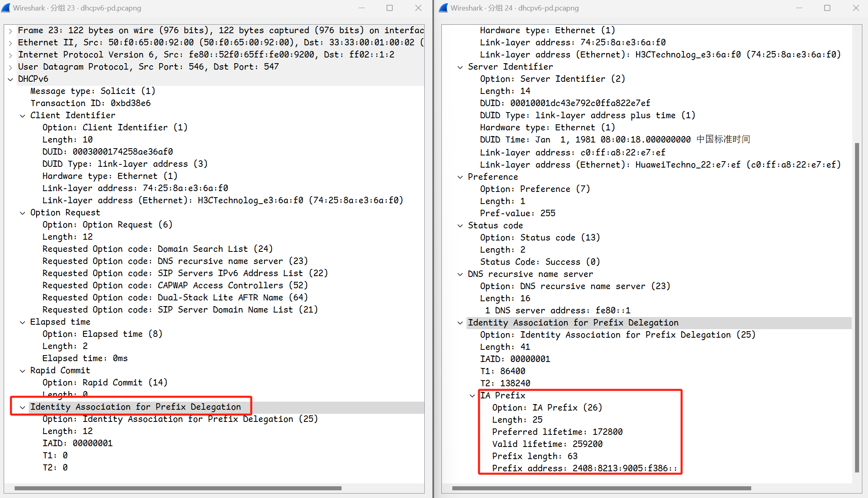Image resolution: width=868 pixels, height=498 pixels.
Task: Collapse the IA Prefix node
Action: pyautogui.click(x=472, y=396)
